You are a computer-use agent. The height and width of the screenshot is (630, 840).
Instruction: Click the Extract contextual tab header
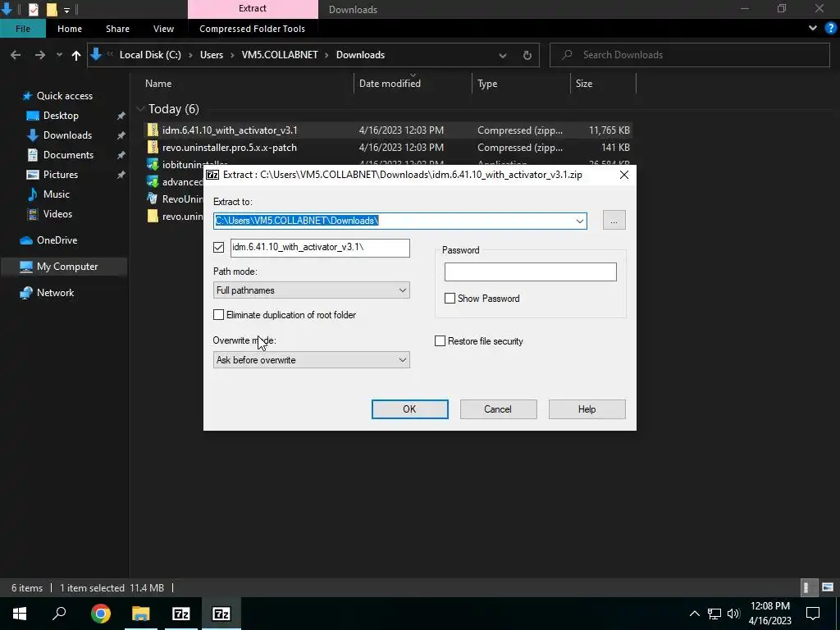point(253,8)
